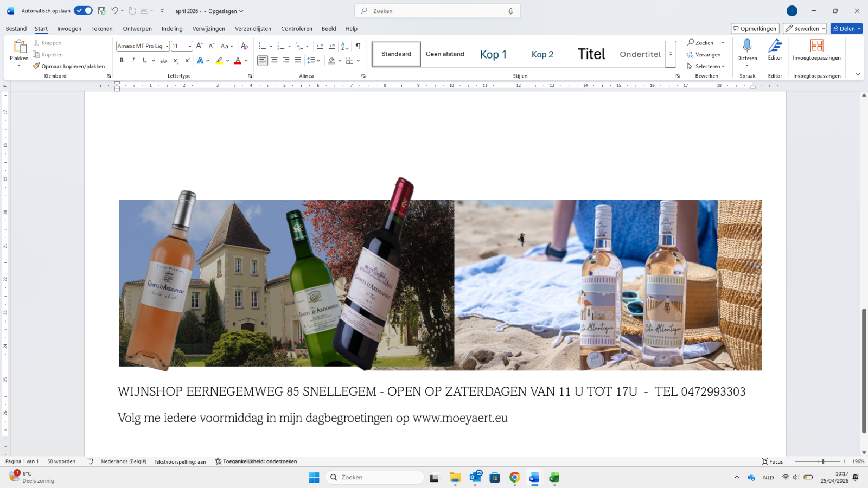Open Chrome from the taskbar
The image size is (868, 488).
(x=514, y=477)
